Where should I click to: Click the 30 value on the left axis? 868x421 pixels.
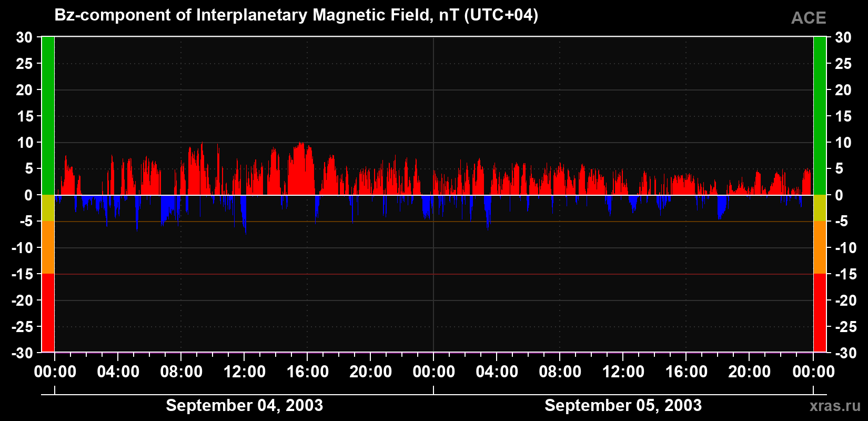point(24,37)
